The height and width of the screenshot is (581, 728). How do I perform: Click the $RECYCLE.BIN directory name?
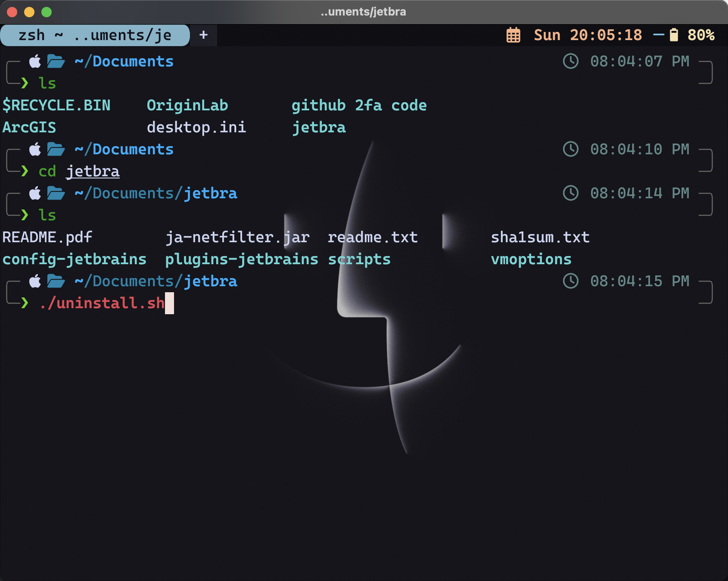click(x=56, y=105)
